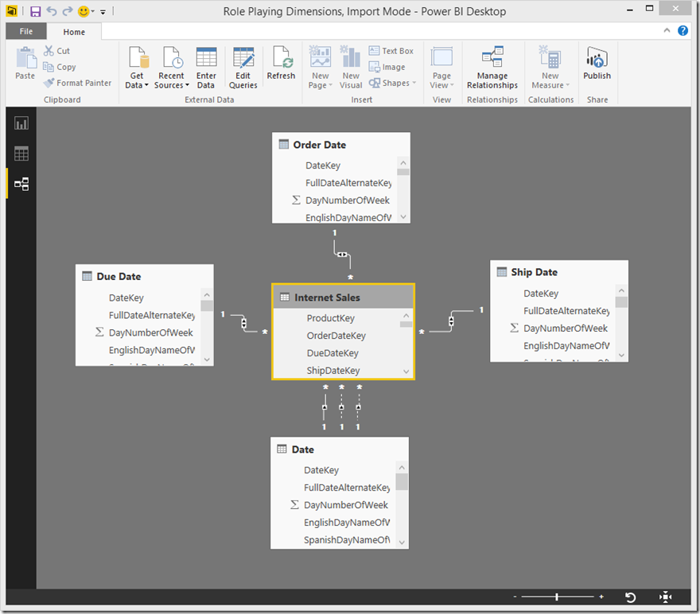Select DueDateKey in Internet Sales
Viewport: 700px width, 614px height.
tap(332, 353)
